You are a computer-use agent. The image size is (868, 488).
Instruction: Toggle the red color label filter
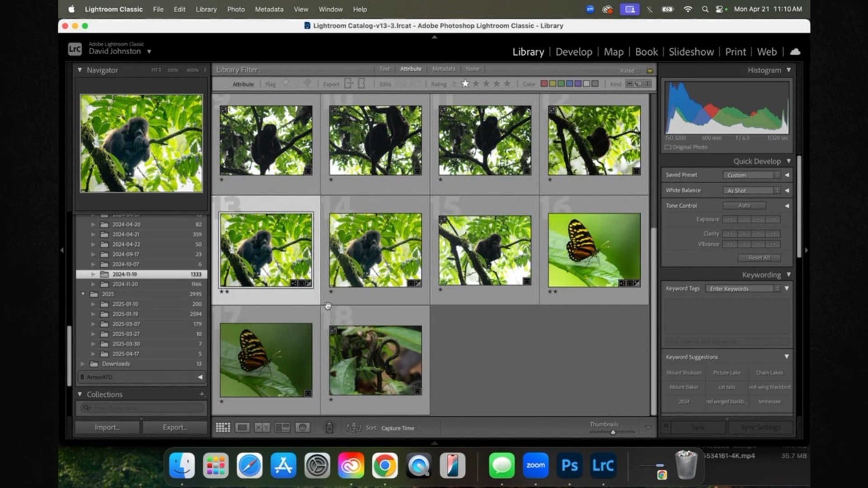click(x=544, y=84)
